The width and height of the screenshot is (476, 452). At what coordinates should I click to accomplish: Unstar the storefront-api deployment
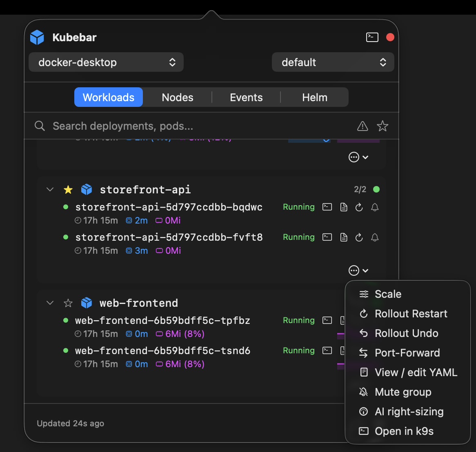click(x=68, y=190)
